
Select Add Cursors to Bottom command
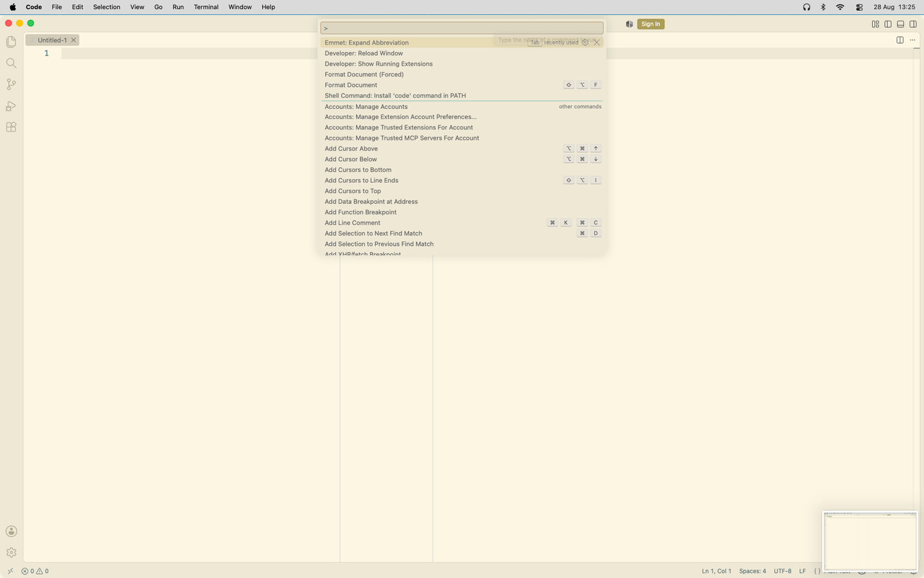pos(462,170)
